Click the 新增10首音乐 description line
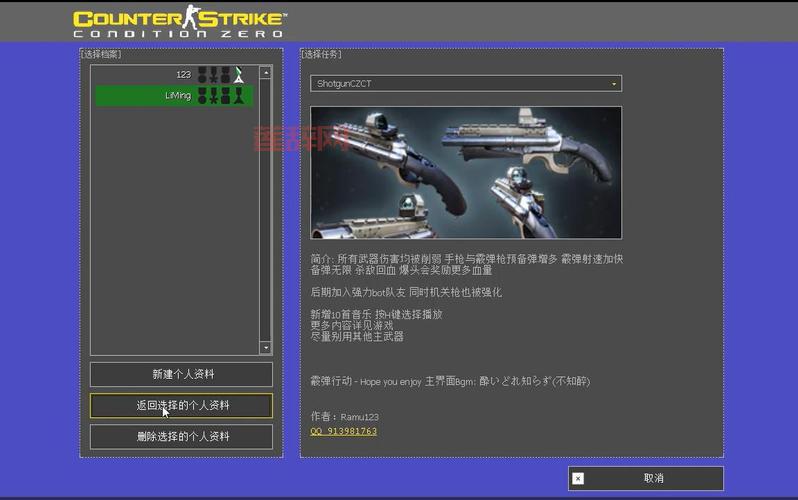Screen dimensions: 798x500 coord(376,315)
